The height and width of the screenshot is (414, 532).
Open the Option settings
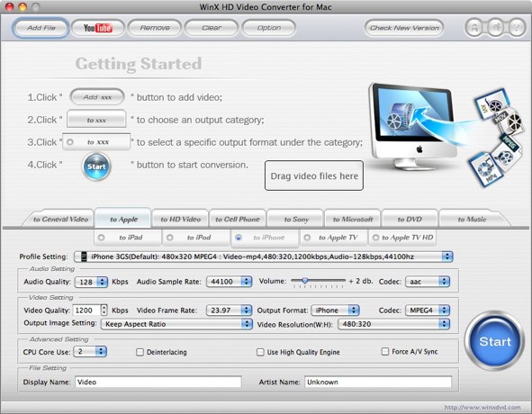click(269, 28)
